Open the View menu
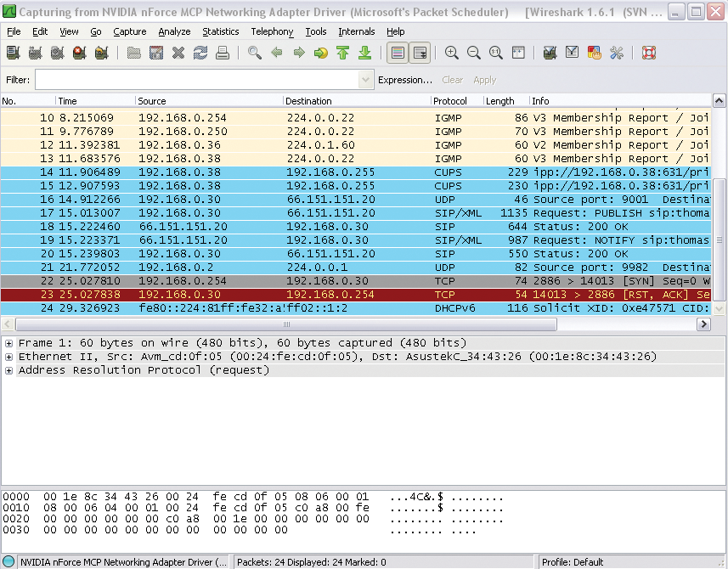The width and height of the screenshot is (728, 569). point(69,31)
